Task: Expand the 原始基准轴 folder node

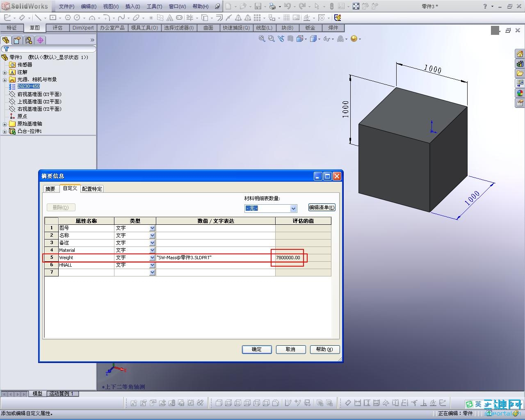Action: tap(5, 124)
